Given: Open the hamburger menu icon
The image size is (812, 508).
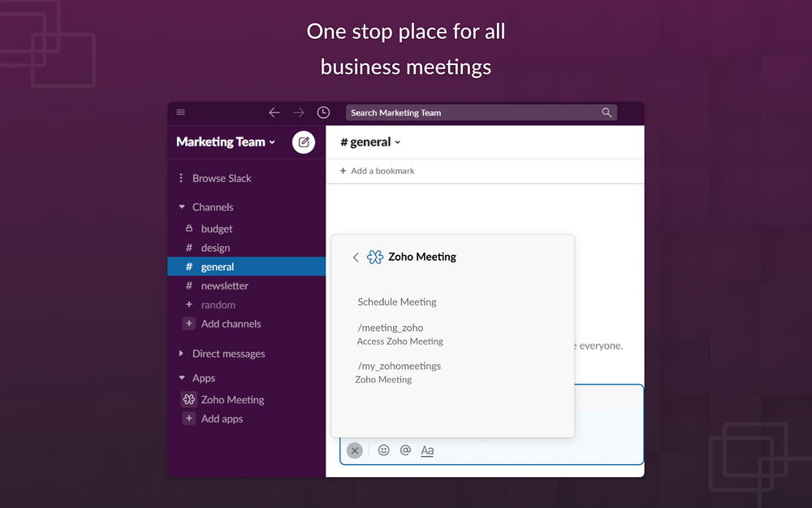Looking at the screenshot, I should tap(181, 112).
